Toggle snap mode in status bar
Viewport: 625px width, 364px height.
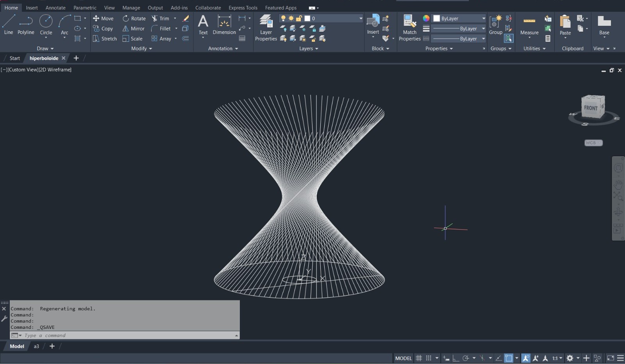[x=429, y=358]
